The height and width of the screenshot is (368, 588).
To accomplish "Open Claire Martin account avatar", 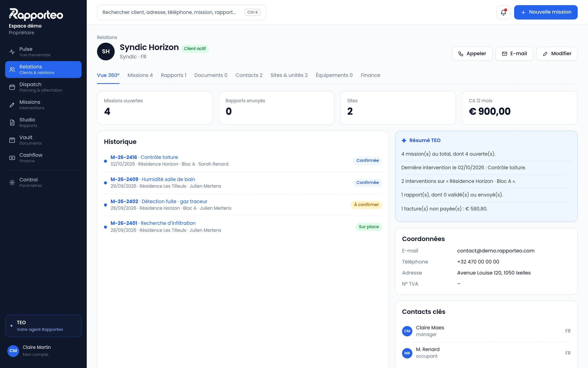I will (13, 351).
